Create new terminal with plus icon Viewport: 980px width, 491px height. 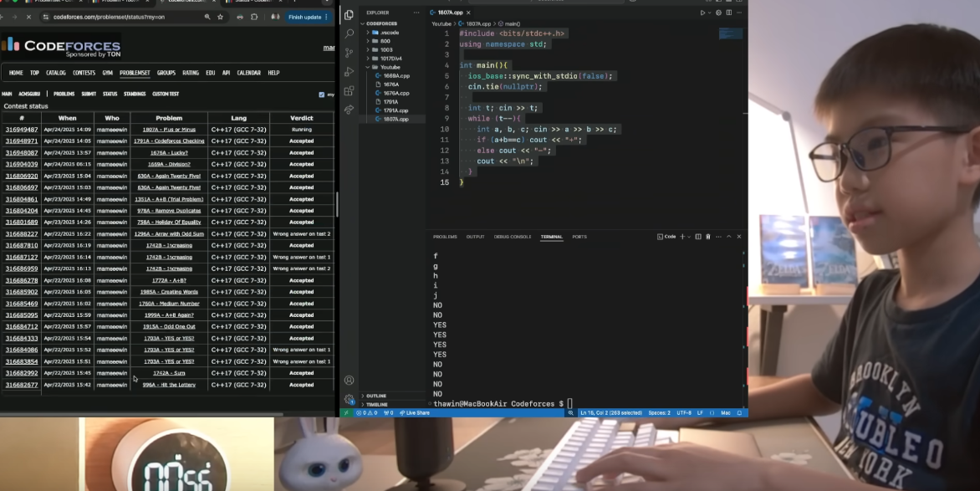682,237
